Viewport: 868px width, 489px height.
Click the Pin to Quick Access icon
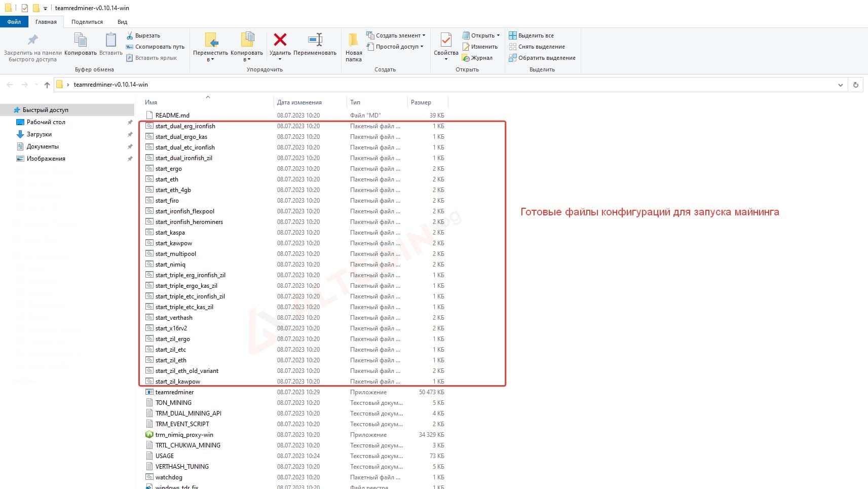(x=33, y=40)
